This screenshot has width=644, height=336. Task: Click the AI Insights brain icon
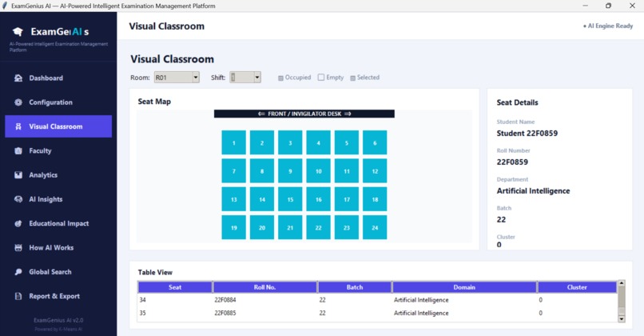point(18,199)
